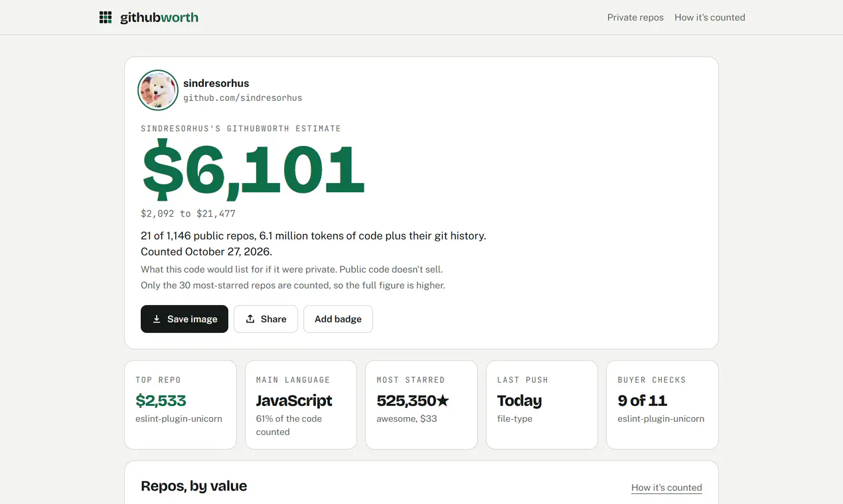Screen dimensions: 843x504
Task: Click sindresorhus profile avatar
Action: pyautogui.click(x=158, y=90)
